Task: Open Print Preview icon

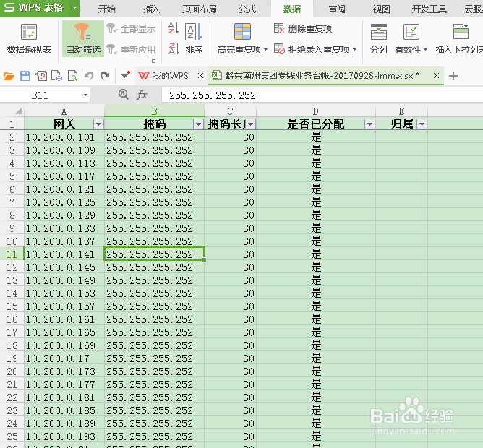Action: pyautogui.click(x=73, y=76)
